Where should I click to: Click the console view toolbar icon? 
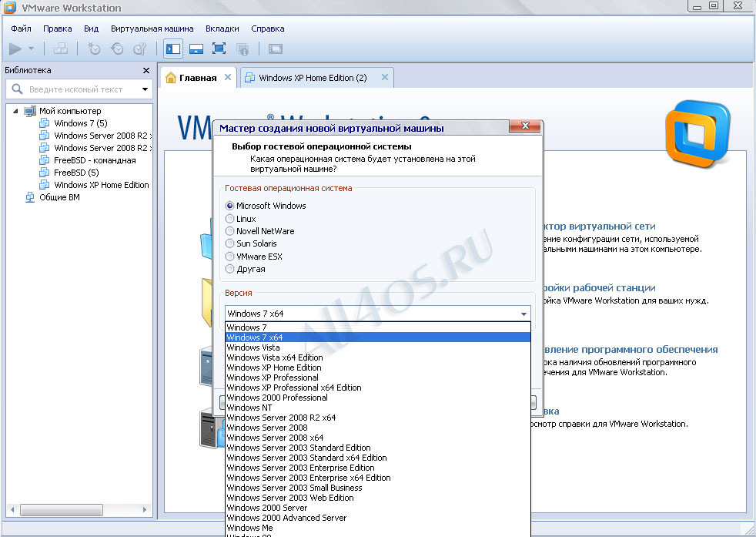pyautogui.click(x=276, y=49)
